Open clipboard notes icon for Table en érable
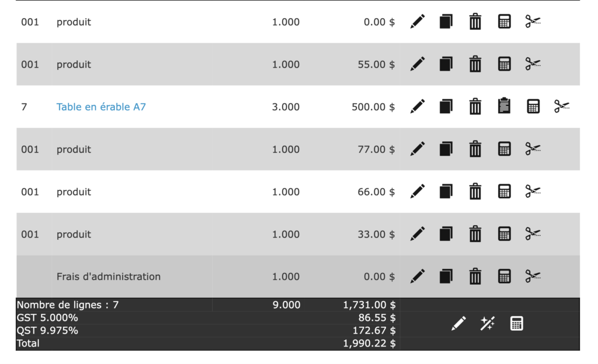The image size is (598, 364). coord(505,107)
